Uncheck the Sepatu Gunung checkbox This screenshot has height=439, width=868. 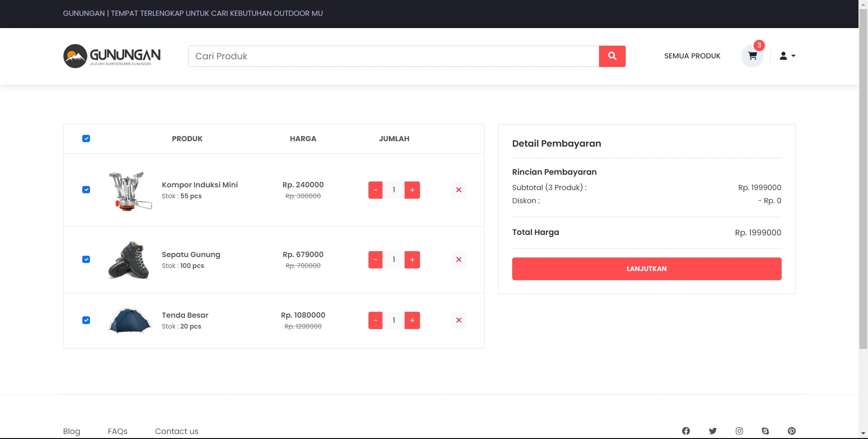point(86,259)
